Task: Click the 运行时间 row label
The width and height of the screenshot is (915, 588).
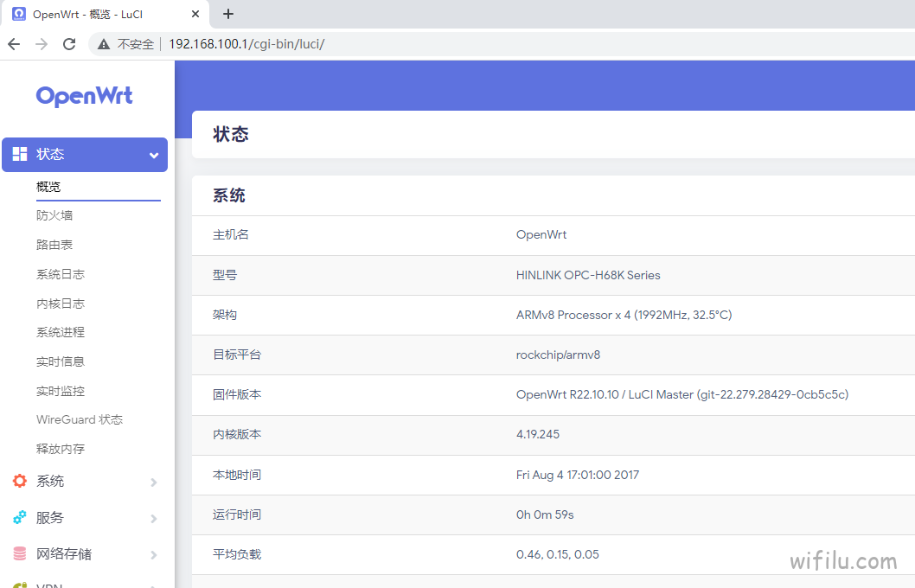Action: point(237,514)
